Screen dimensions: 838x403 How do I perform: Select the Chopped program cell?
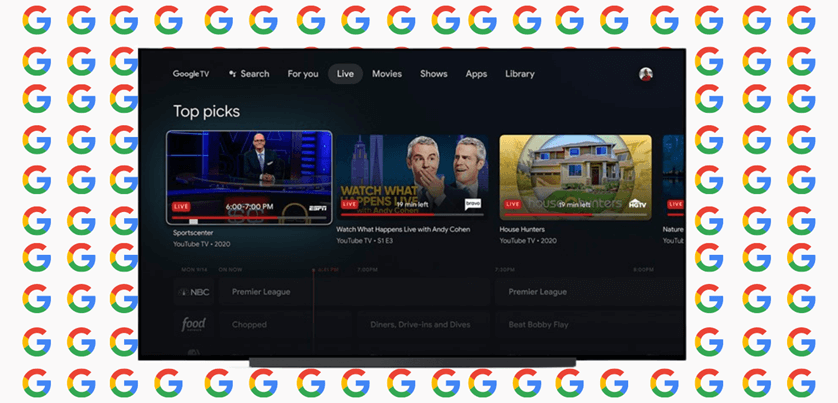285,324
